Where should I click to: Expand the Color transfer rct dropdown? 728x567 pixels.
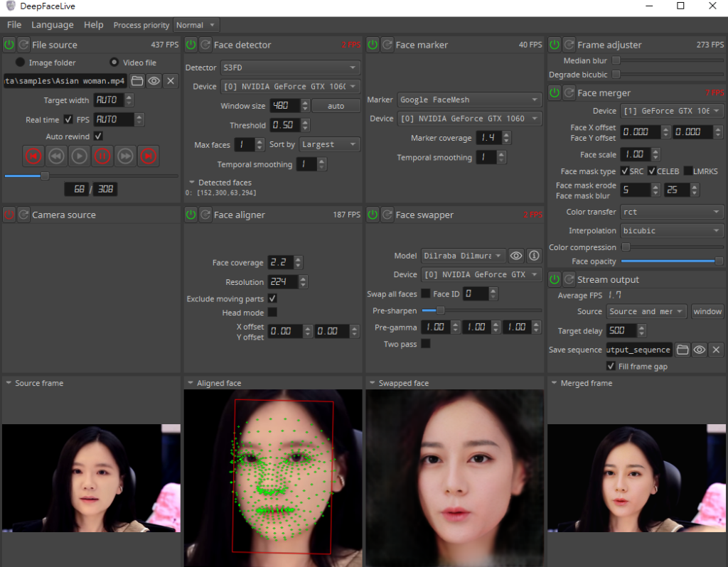coord(671,212)
